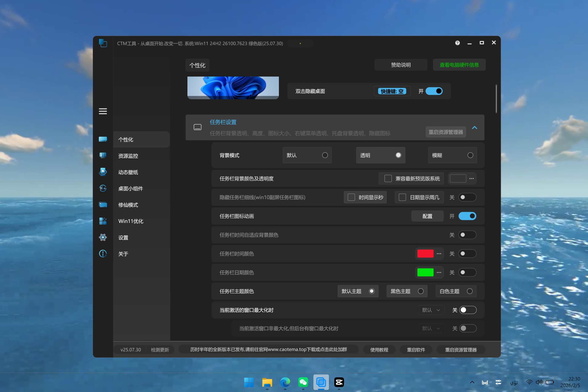Select the 黑色主题 radio option
This screenshot has width=588, height=392.
(421, 291)
